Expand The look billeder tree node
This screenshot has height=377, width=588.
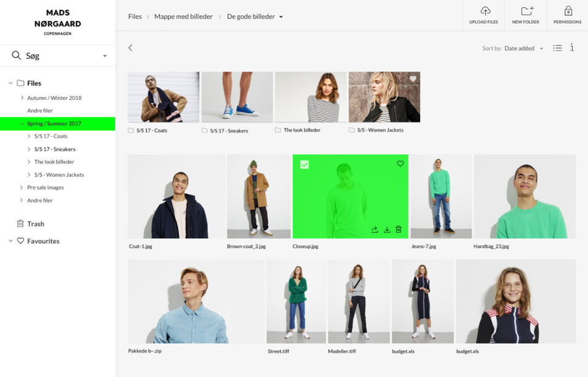[29, 162]
